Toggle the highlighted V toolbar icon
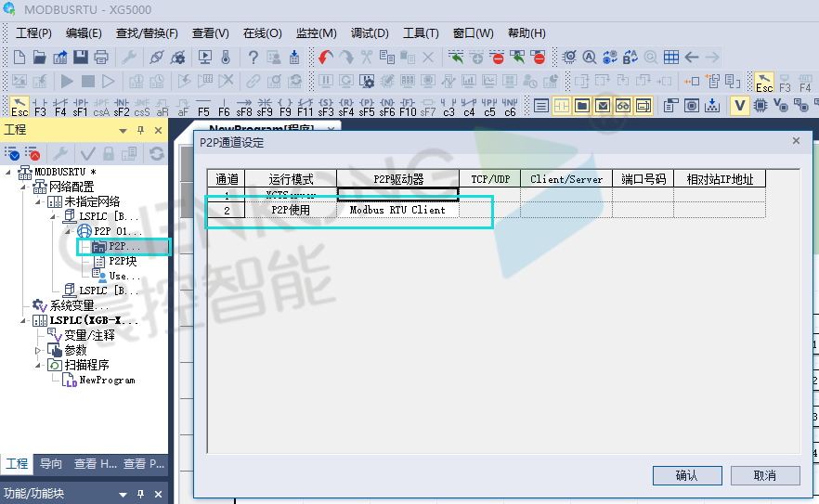Screen dimensions: 819x504 coord(739,106)
